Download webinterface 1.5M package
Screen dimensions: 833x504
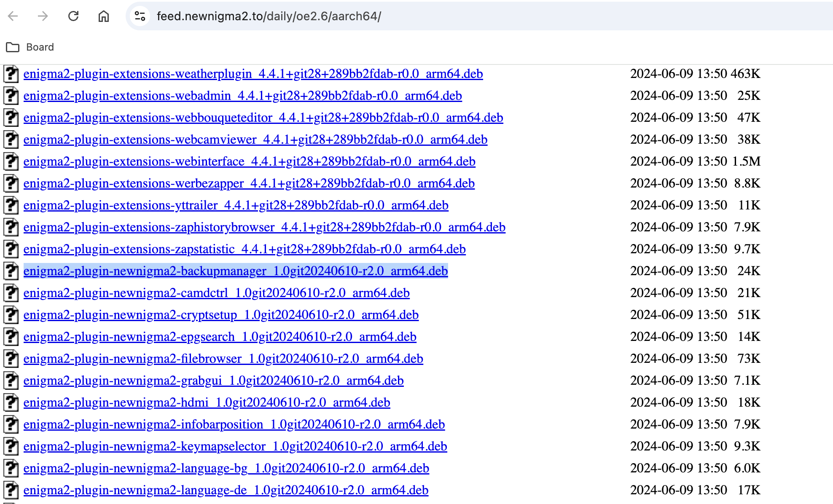pyautogui.click(x=249, y=162)
